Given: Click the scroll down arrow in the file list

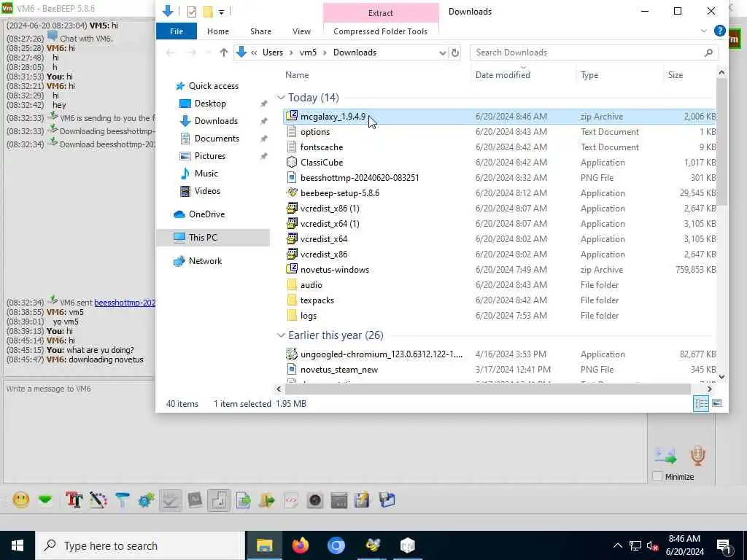Looking at the screenshot, I should pyautogui.click(x=721, y=377).
